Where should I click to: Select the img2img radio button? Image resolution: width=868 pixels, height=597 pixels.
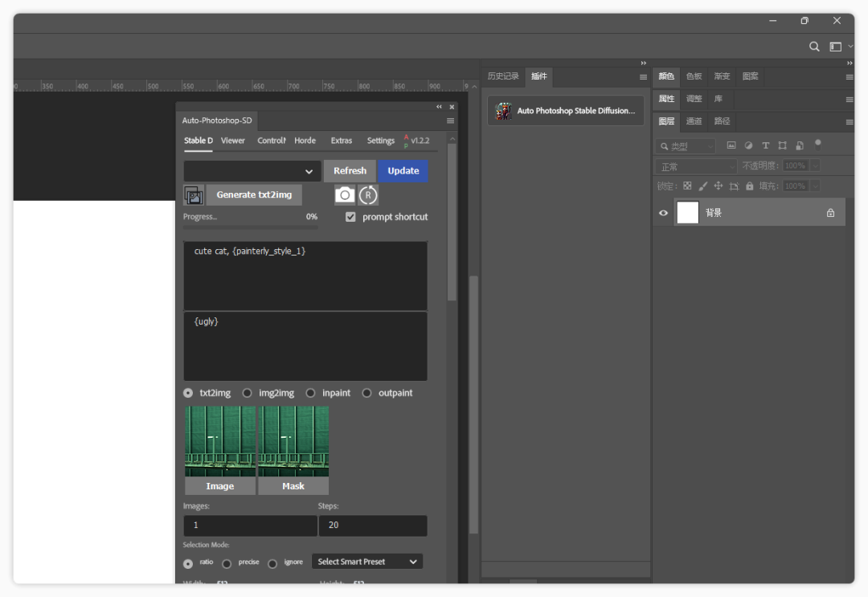pyautogui.click(x=248, y=393)
